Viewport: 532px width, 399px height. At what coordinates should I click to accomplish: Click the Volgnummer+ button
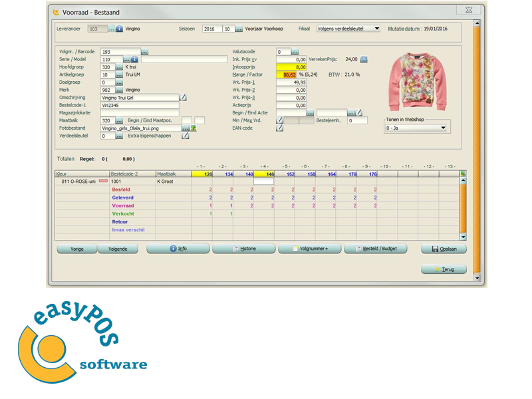pos(310,248)
